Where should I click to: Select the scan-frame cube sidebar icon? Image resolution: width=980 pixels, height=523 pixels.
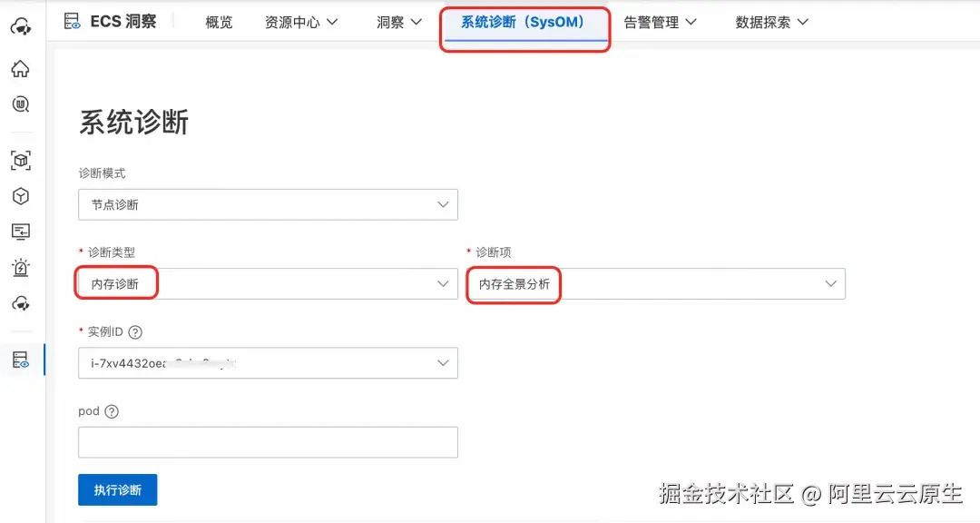point(20,161)
